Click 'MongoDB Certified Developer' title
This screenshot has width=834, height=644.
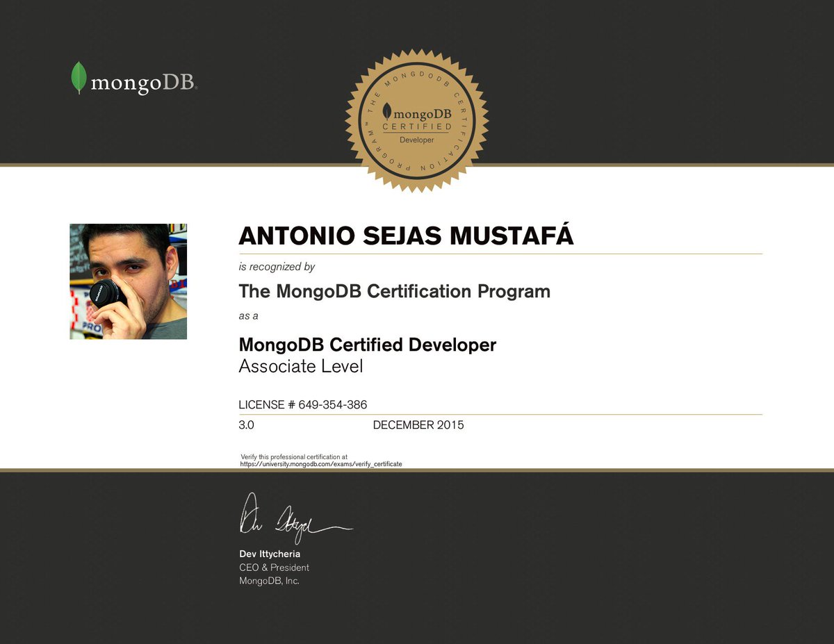coord(367,345)
